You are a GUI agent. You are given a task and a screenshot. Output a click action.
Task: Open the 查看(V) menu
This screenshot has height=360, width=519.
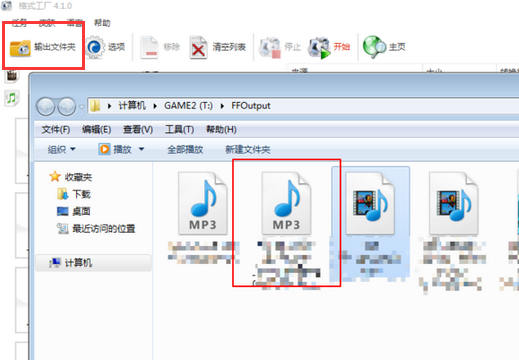point(138,129)
